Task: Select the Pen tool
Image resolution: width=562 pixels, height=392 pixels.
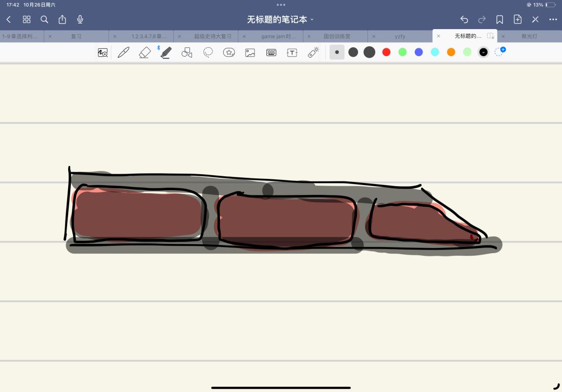Action: (123, 53)
